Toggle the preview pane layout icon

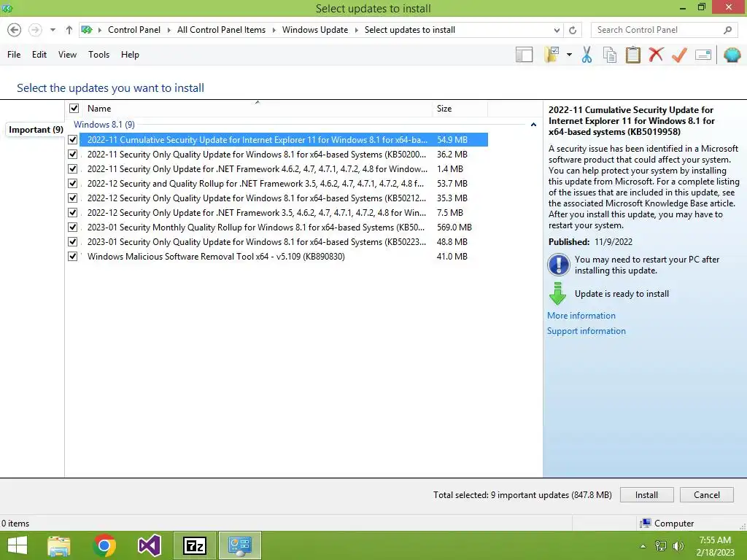click(x=524, y=55)
